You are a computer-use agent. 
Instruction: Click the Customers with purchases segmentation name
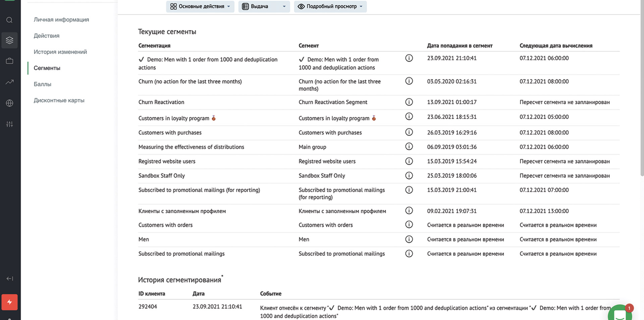(170, 133)
